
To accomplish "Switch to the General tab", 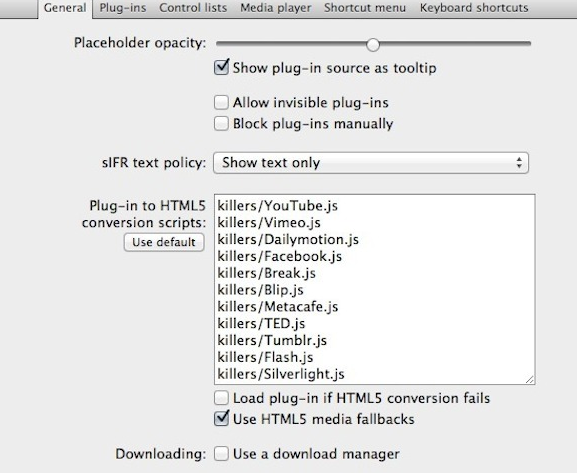I will click(65, 8).
